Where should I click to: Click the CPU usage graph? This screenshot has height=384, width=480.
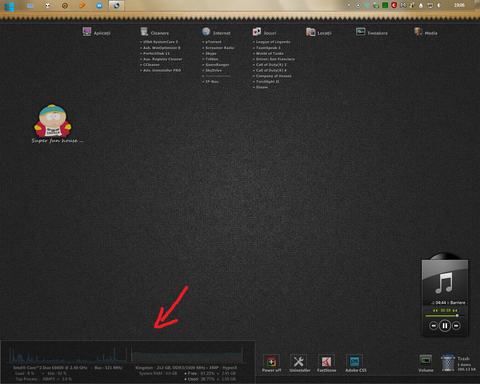(68, 355)
